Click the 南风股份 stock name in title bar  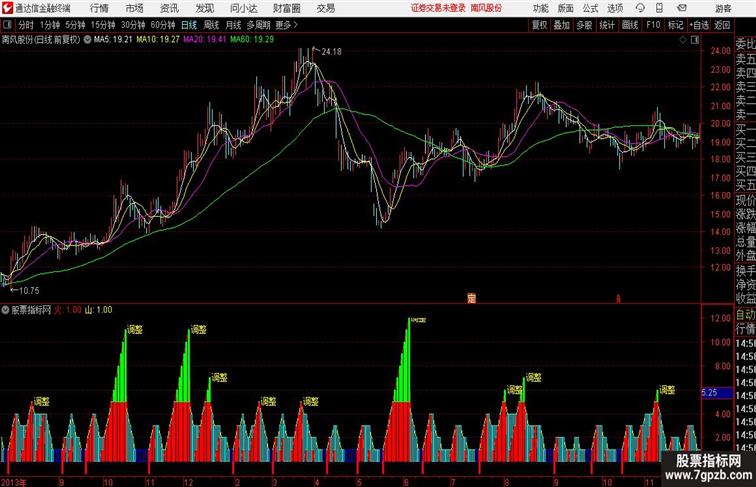[486, 8]
